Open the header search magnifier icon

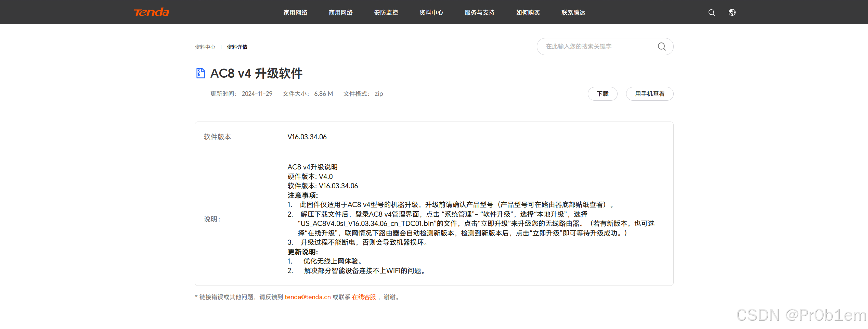pyautogui.click(x=711, y=13)
